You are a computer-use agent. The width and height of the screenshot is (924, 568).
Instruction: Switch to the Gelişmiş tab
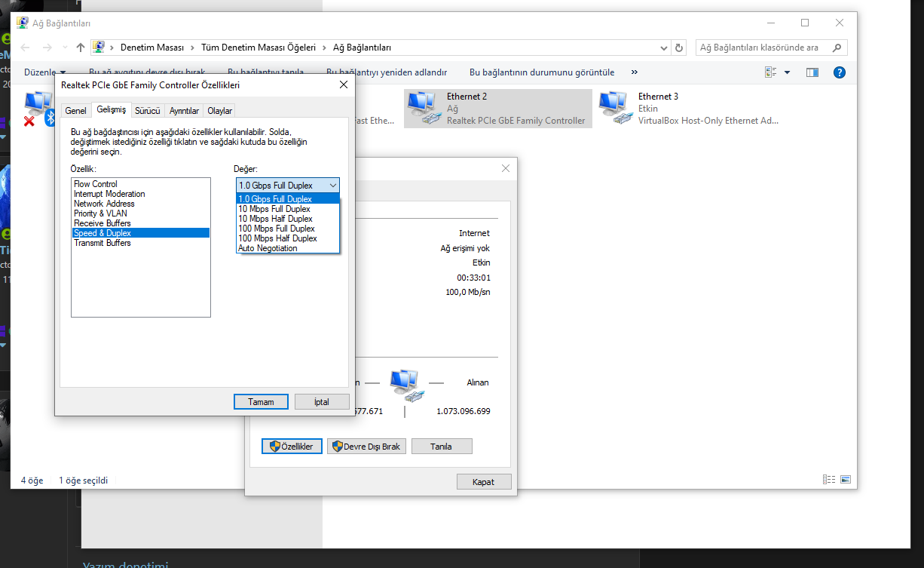click(112, 110)
